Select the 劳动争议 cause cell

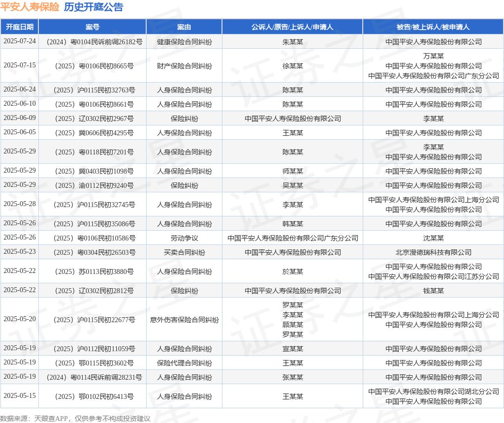184,238
